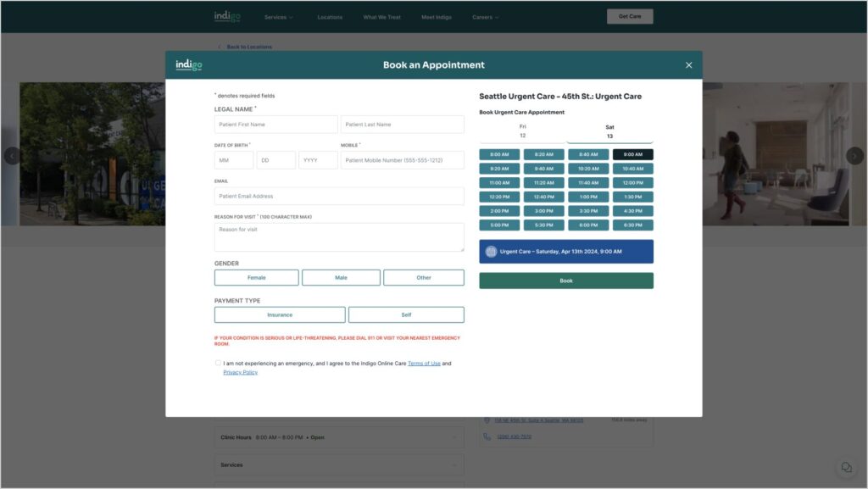868x489 pixels.
Task: Expand the Services section below dialog
Action: (x=339, y=465)
